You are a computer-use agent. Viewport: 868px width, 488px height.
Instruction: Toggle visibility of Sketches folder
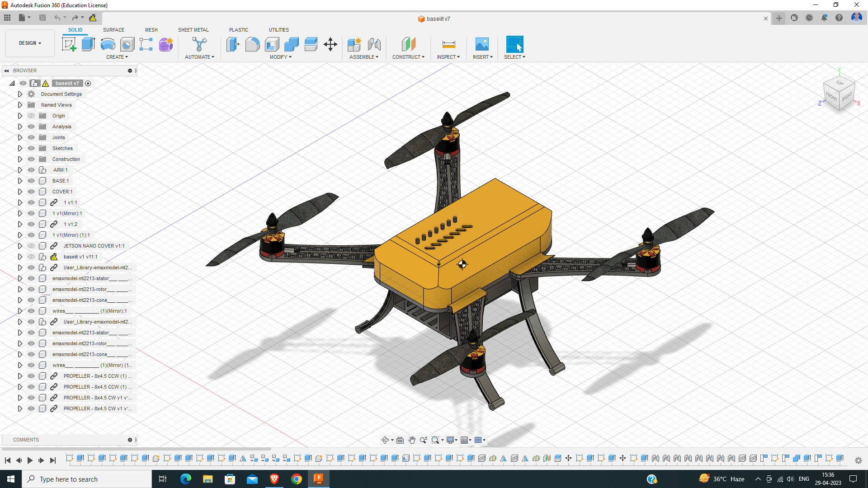[x=31, y=148]
